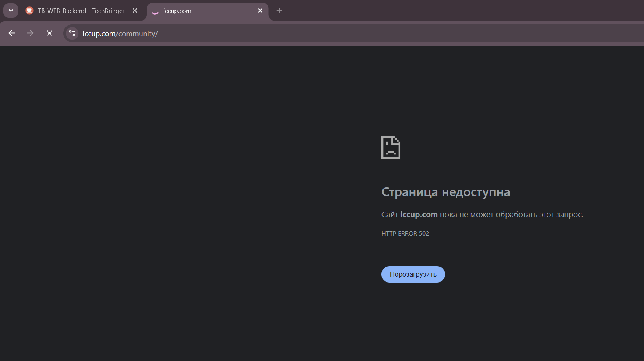
Task: Stop loading the page
Action: coord(49,33)
